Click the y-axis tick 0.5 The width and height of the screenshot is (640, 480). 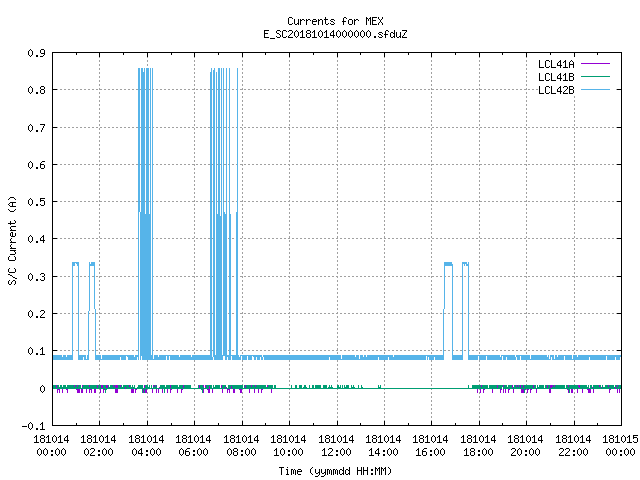(36, 202)
